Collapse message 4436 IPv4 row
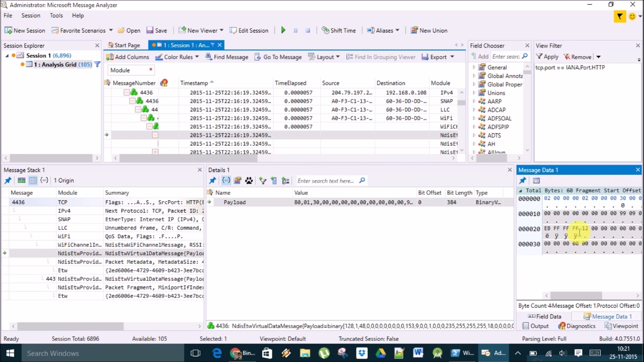The width and height of the screenshot is (644, 362). [126, 92]
